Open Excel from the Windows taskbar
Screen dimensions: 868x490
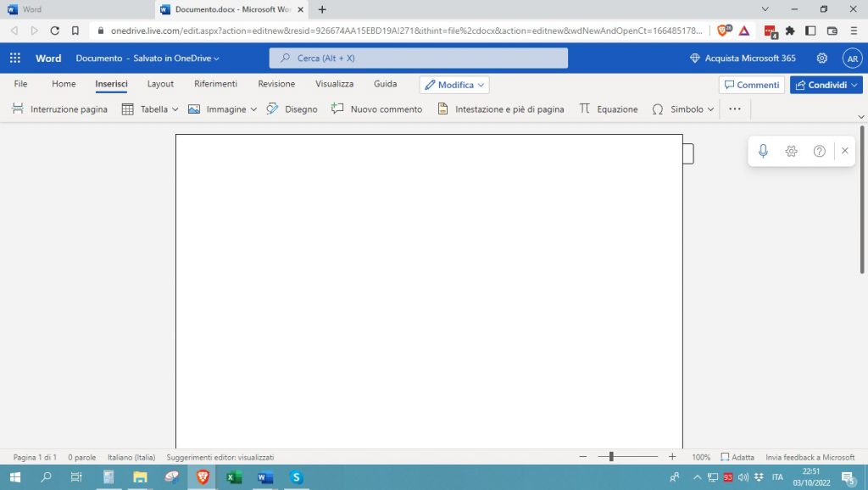[x=234, y=477]
